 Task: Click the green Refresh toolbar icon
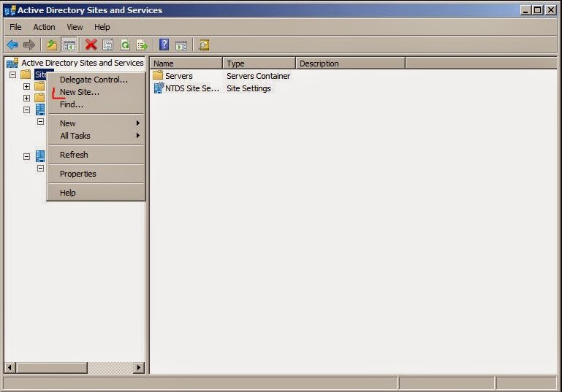(125, 45)
